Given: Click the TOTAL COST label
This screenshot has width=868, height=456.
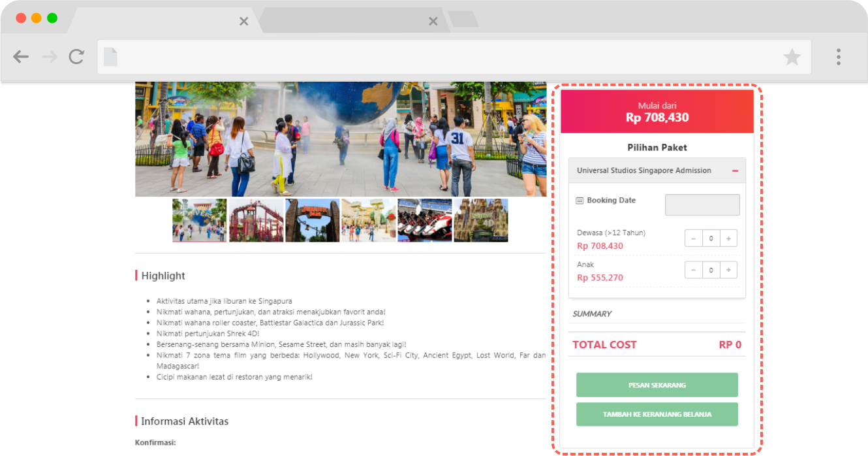Looking at the screenshot, I should pos(604,345).
